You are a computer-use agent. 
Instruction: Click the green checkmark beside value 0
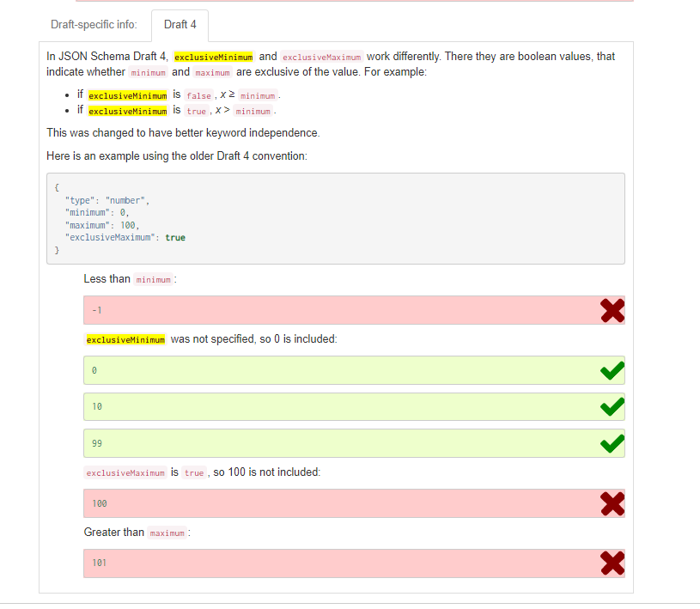(612, 369)
